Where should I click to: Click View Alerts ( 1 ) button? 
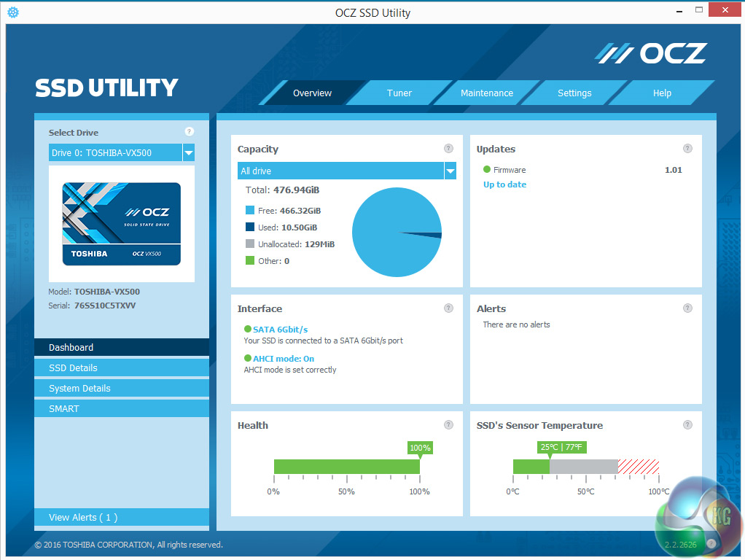[122, 517]
